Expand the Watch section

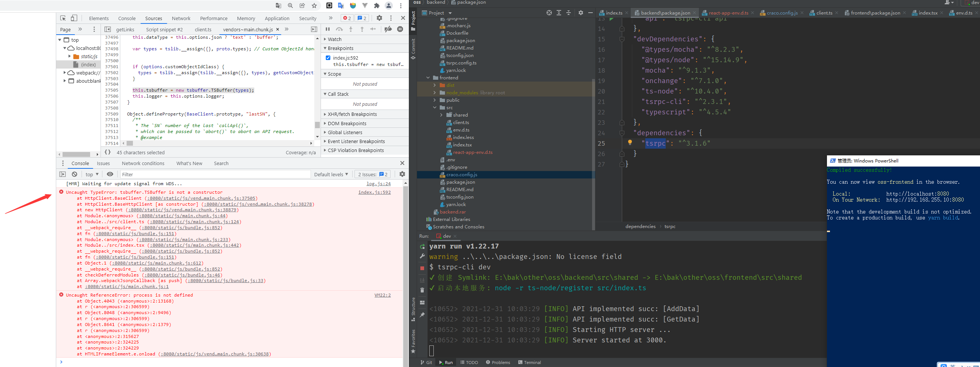pyautogui.click(x=325, y=39)
